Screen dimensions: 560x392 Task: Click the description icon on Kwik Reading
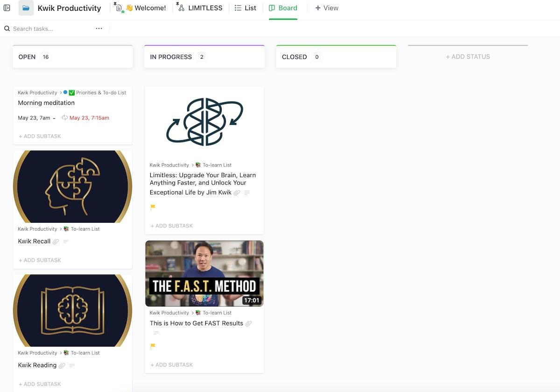pyautogui.click(x=72, y=365)
